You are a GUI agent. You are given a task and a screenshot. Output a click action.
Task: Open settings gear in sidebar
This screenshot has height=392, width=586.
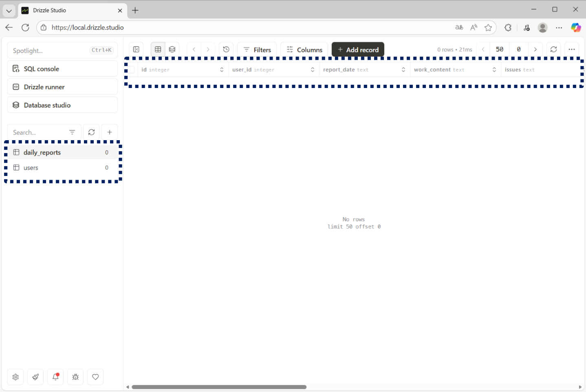15,377
